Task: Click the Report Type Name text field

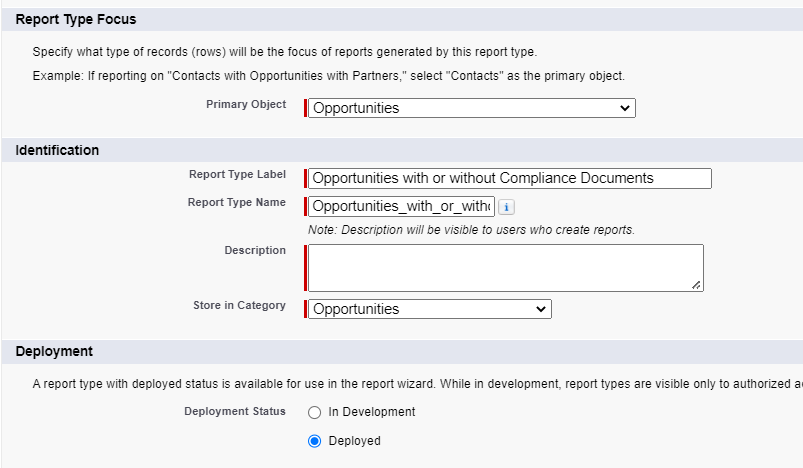Action: [402, 207]
